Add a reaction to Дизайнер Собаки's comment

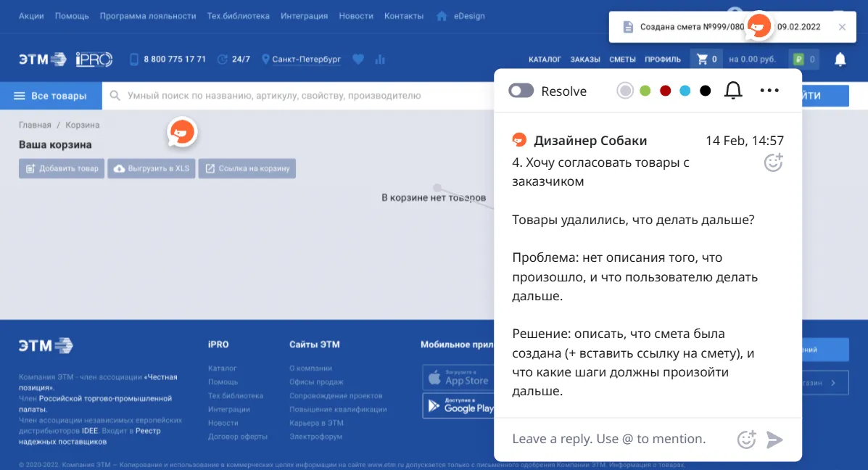tap(773, 162)
